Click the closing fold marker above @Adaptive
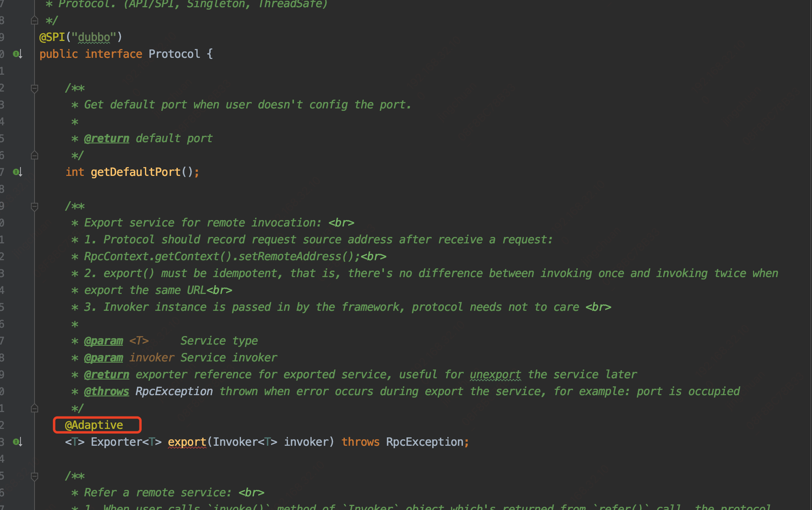The image size is (812, 510). 35,408
